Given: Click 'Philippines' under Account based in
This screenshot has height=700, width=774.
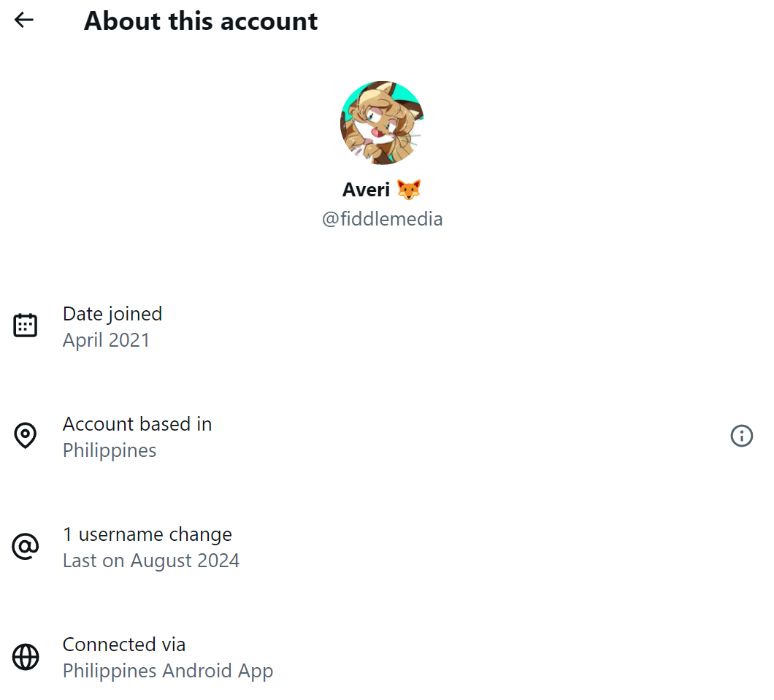Looking at the screenshot, I should pyautogui.click(x=110, y=450).
